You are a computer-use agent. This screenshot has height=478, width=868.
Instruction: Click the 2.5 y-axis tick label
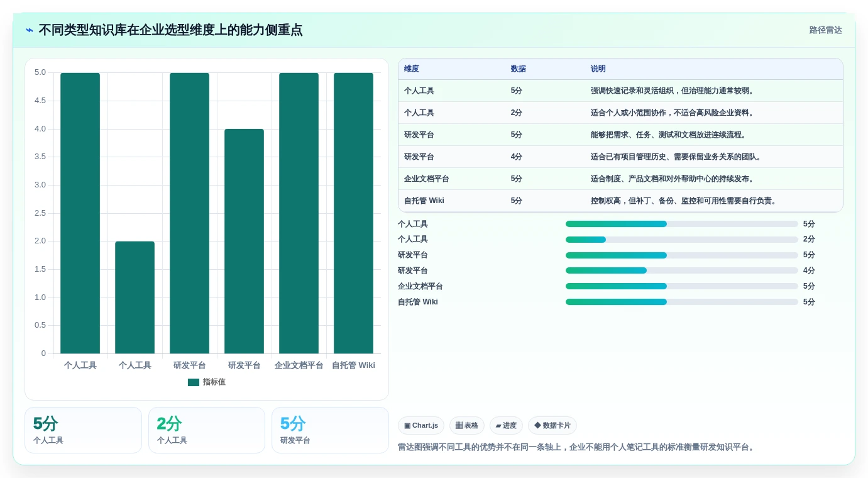click(x=40, y=213)
